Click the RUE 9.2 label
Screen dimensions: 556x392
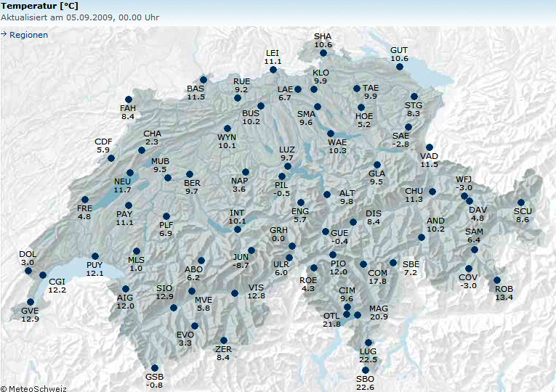click(241, 86)
